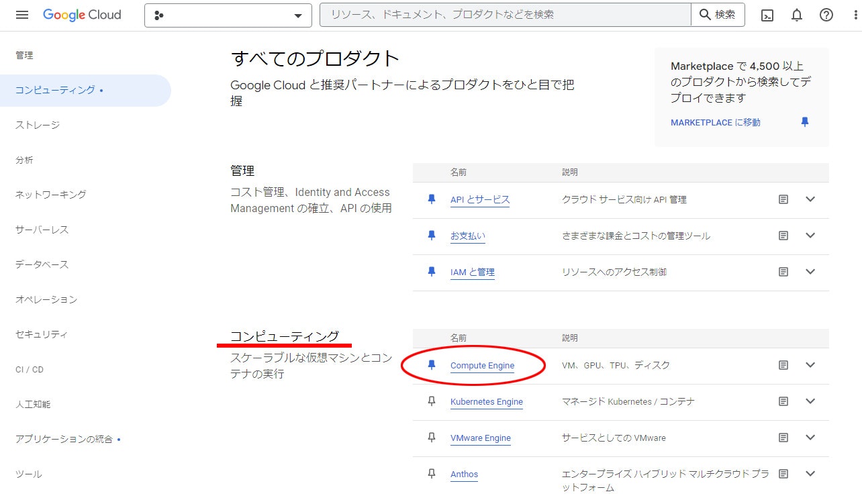Select ツール in the left sidebar
This screenshot has height=504, width=862.
(29, 474)
